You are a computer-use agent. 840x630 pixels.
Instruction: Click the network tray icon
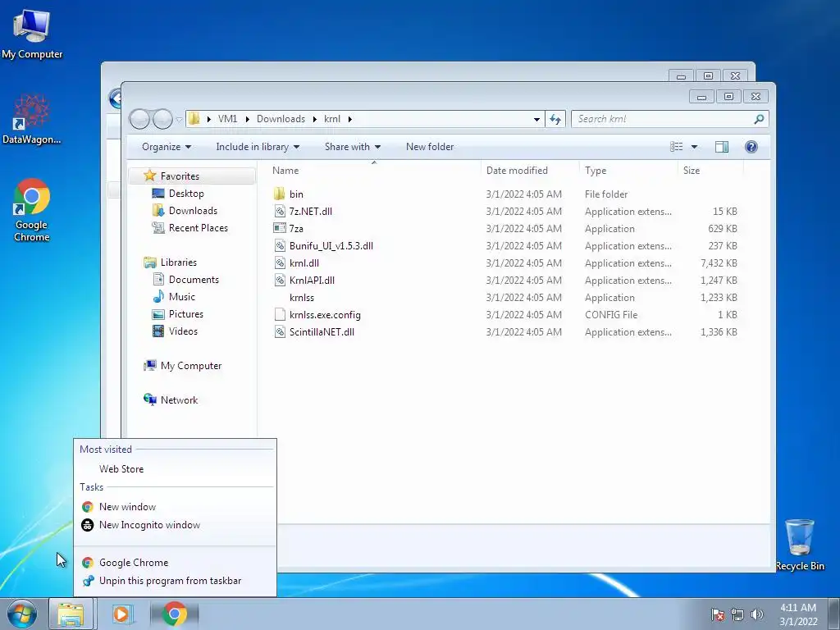tap(737, 614)
